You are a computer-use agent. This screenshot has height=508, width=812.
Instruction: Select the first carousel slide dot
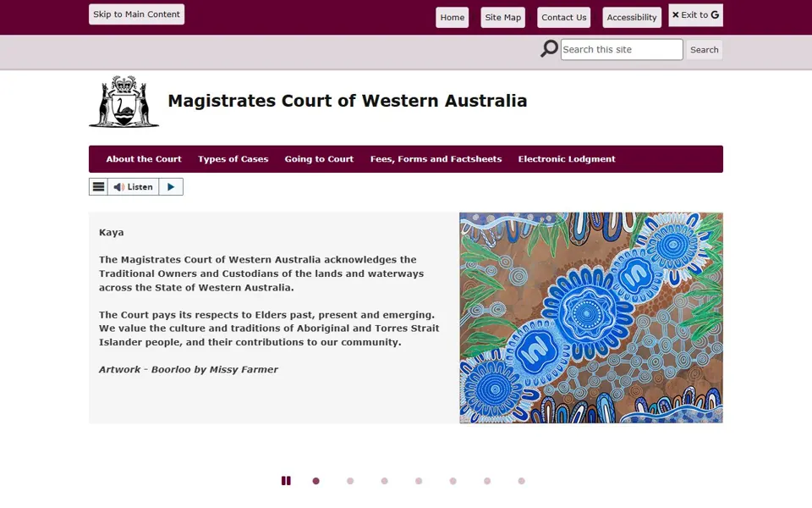[315, 481]
